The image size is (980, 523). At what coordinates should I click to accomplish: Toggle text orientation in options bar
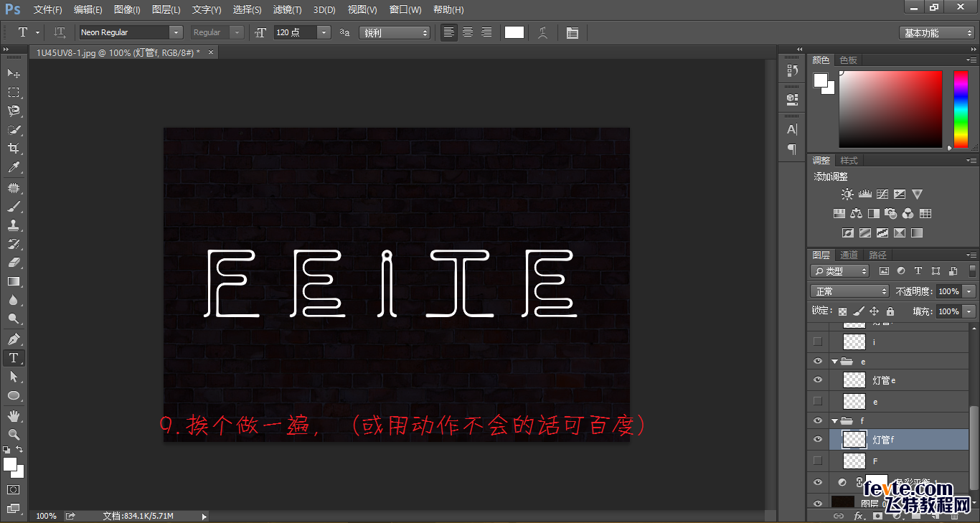(x=60, y=32)
